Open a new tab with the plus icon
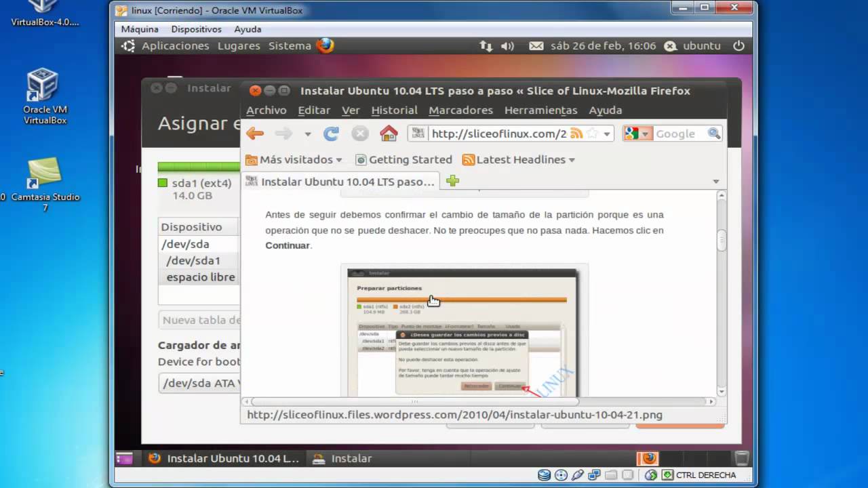Screen dimensions: 868x488 click(453, 181)
